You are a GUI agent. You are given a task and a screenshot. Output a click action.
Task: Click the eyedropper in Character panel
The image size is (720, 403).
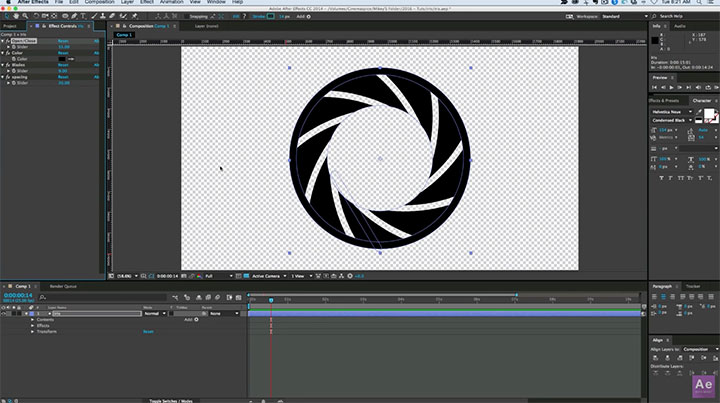click(x=699, y=112)
